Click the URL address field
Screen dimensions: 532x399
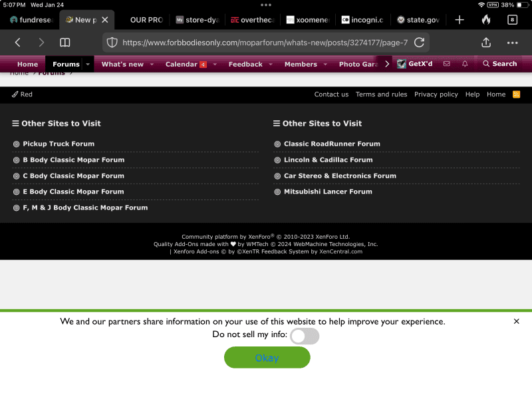click(265, 43)
